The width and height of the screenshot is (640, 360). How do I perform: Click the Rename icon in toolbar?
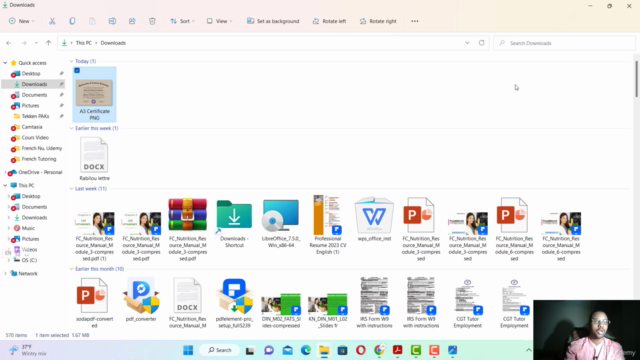pyautogui.click(x=112, y=21)
